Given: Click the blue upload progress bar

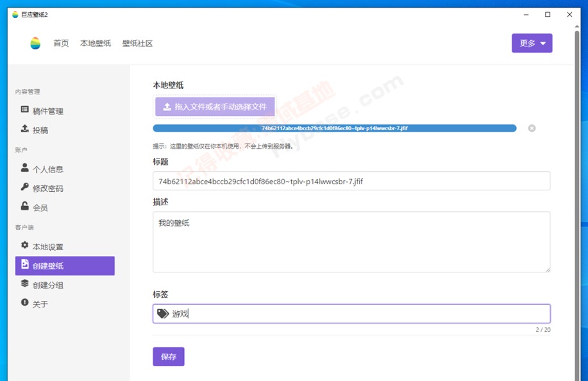Looking at the screenshot, I should (x=335, y=128).
